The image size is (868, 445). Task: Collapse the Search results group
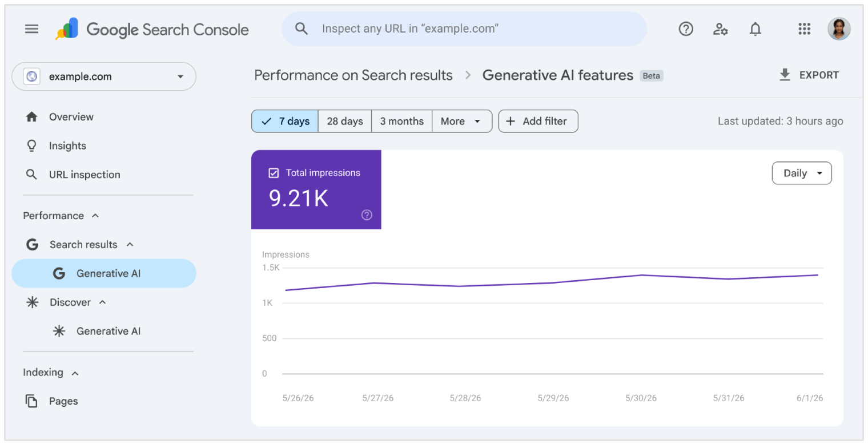[x=130, y=245]
